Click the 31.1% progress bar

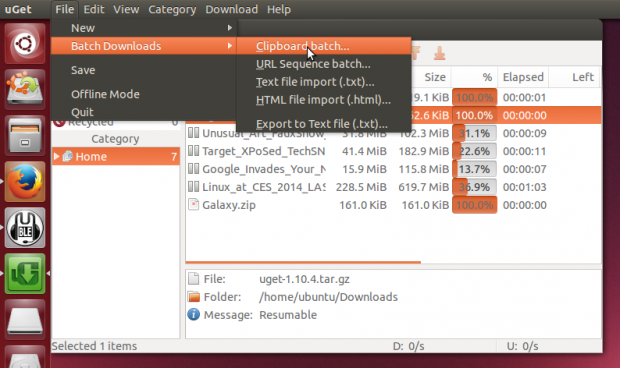pos(474,133)
